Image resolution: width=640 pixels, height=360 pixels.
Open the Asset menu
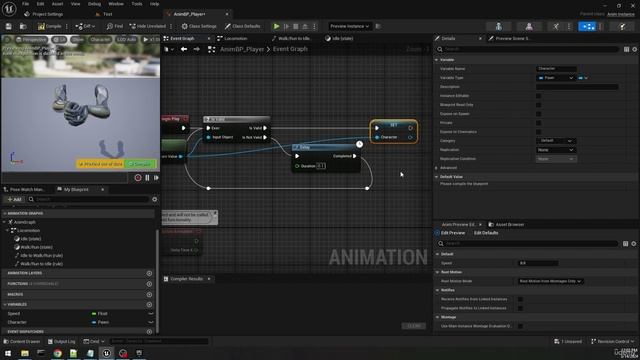[57, 4]
